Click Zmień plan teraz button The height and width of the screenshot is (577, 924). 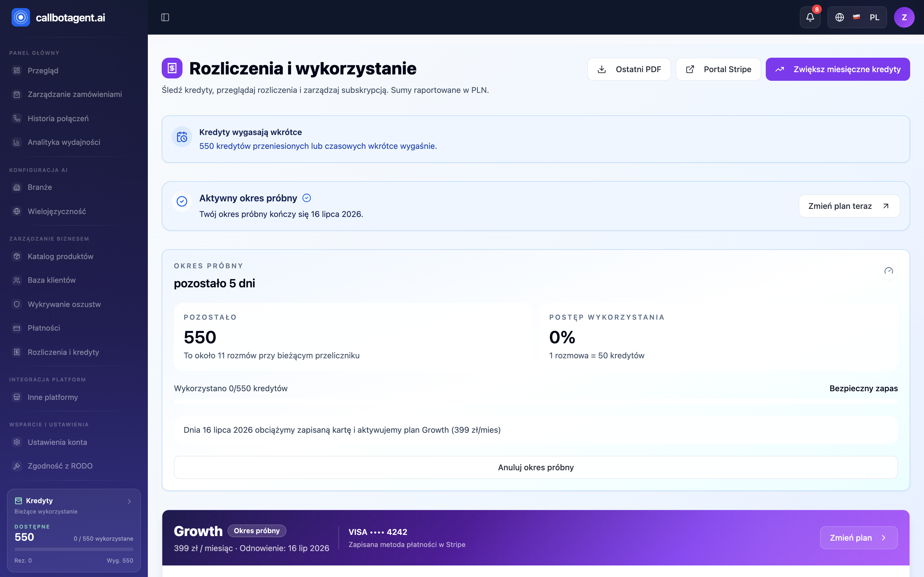click(x=849, y=206)
